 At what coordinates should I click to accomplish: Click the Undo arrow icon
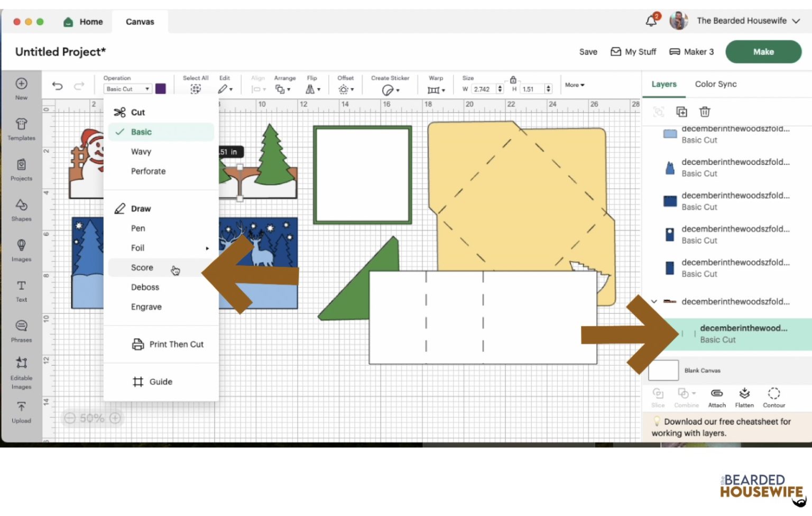58,86
